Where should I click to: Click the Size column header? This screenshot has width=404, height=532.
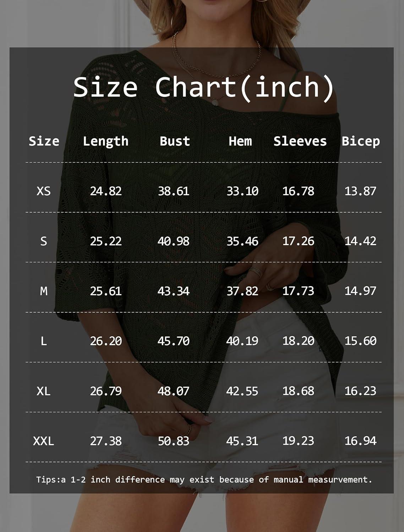[x=44, y=141]
